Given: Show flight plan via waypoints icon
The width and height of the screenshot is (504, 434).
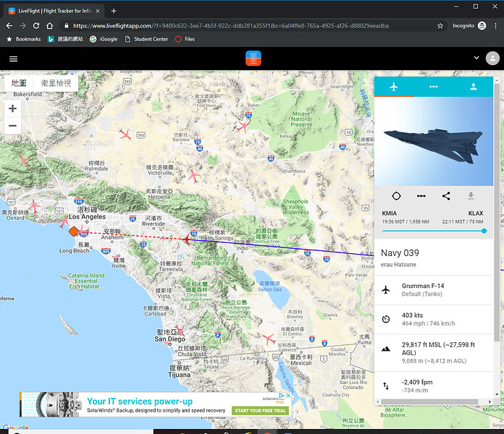Looking at the screenshot, I should (421, 196).
